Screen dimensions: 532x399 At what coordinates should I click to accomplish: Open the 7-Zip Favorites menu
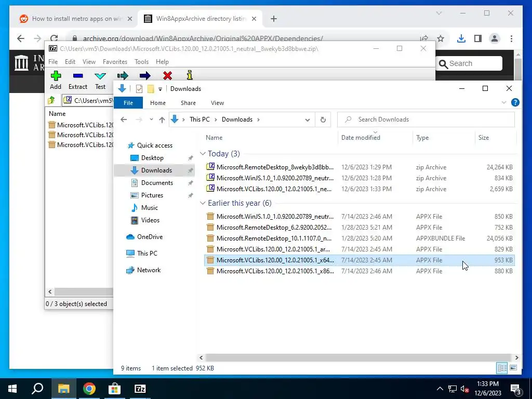tap(115, 62)
